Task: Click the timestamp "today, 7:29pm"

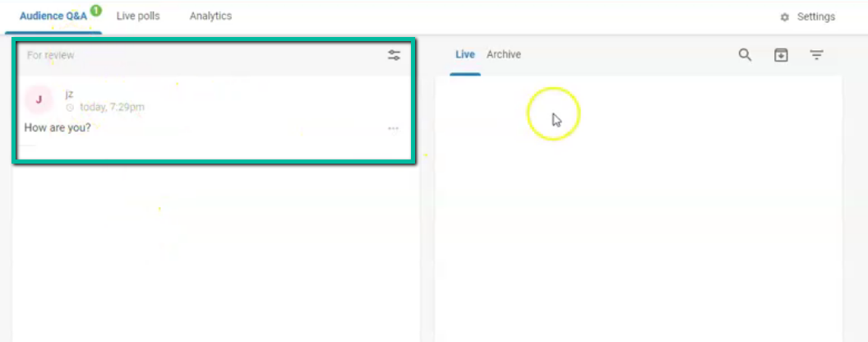Action: click(x=112, y=108)
